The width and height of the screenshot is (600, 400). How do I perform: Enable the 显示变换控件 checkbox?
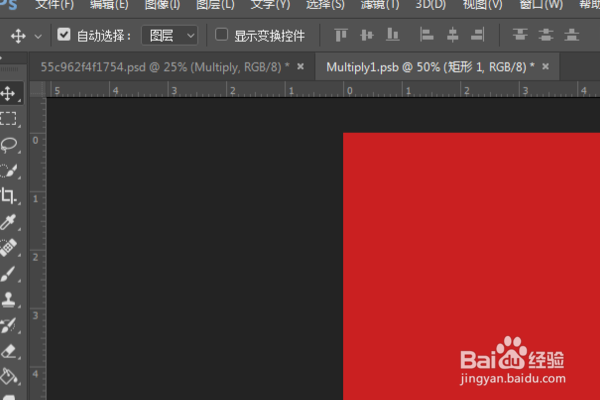click(x=222, y=35)
